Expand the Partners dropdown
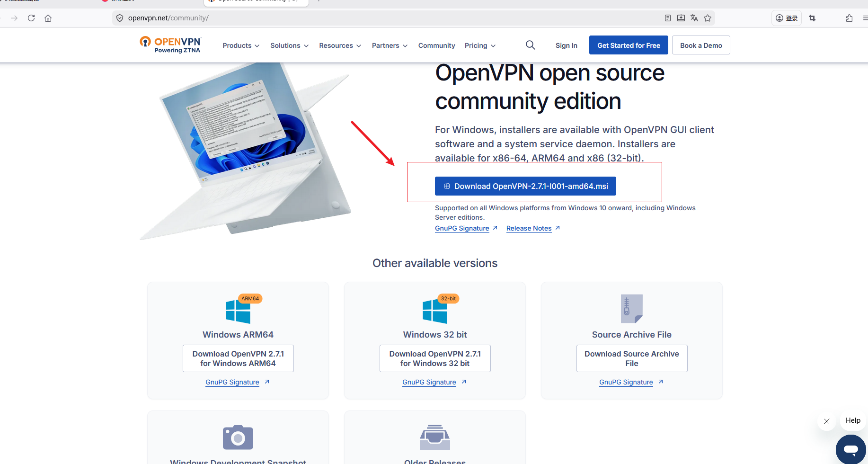868x464 pixels. [x=390, y=45]
